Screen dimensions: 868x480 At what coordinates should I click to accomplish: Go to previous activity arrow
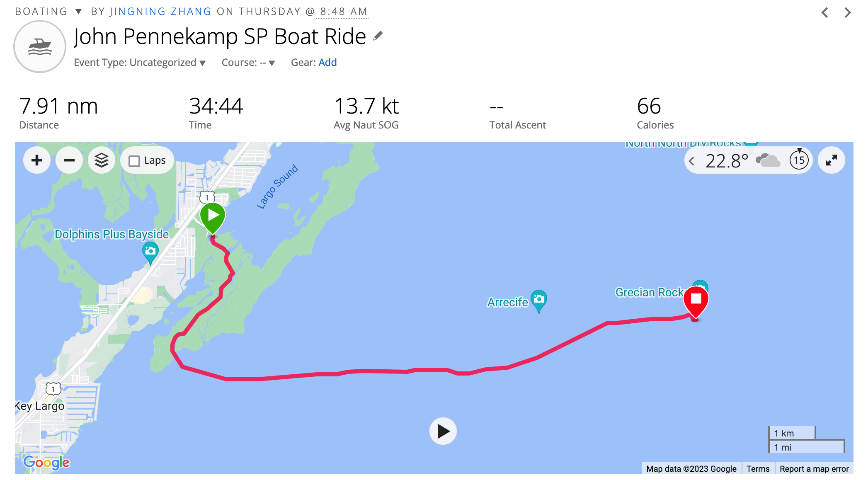[825, 12]
